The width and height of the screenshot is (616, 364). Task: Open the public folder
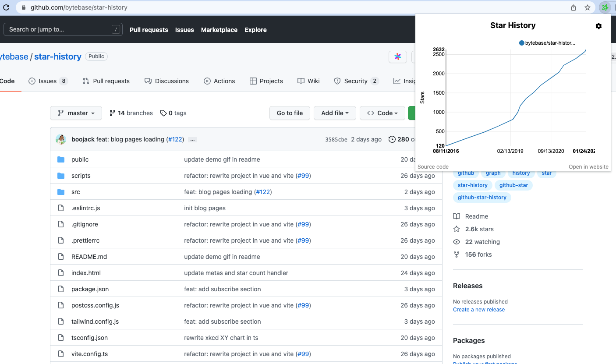click(x=80, y=159)
